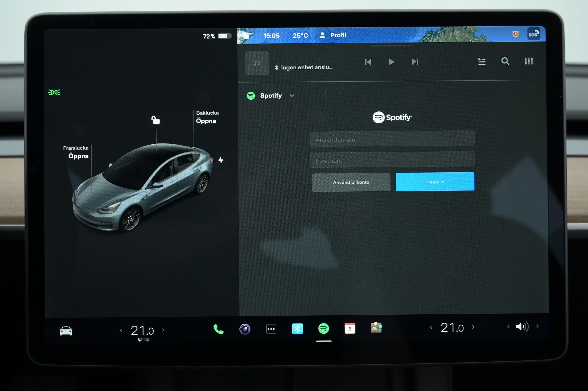Screen dimensions: 588x391
Task: Open the toybox app icon
Action: tap(376, 328)
